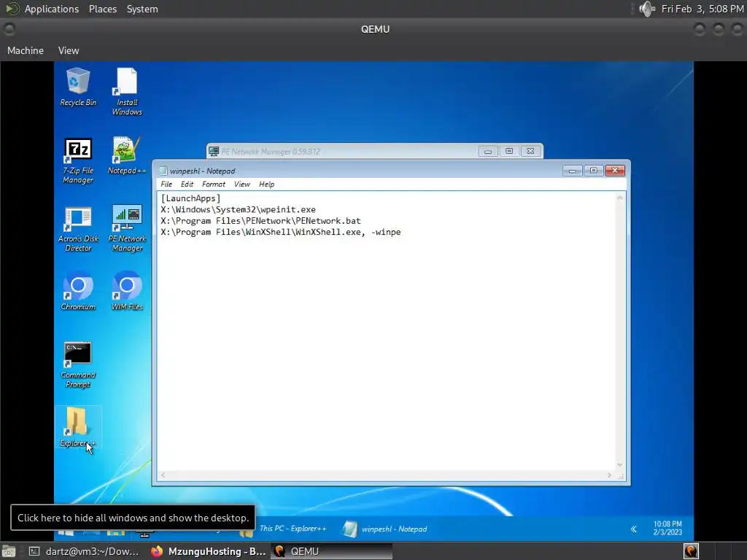Click the QEMU tray icon at bottom right
The width and height of the screenshot is (747, 560).
click(691, 551)
